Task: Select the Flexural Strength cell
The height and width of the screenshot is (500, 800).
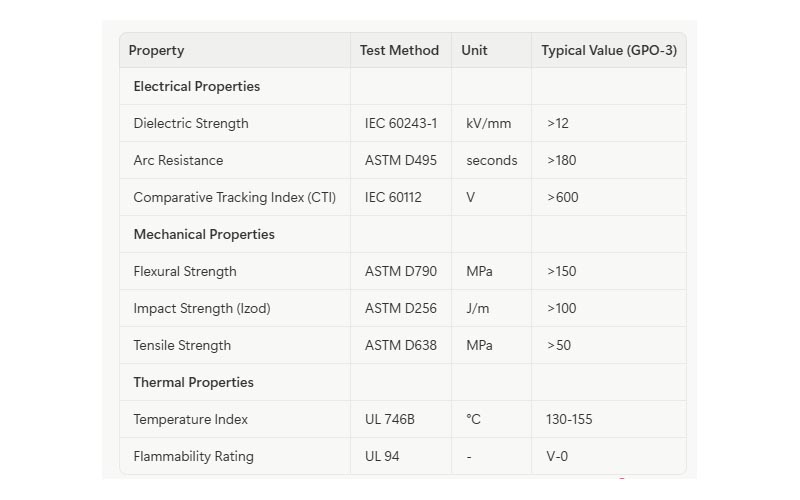Action: point(185,272)
